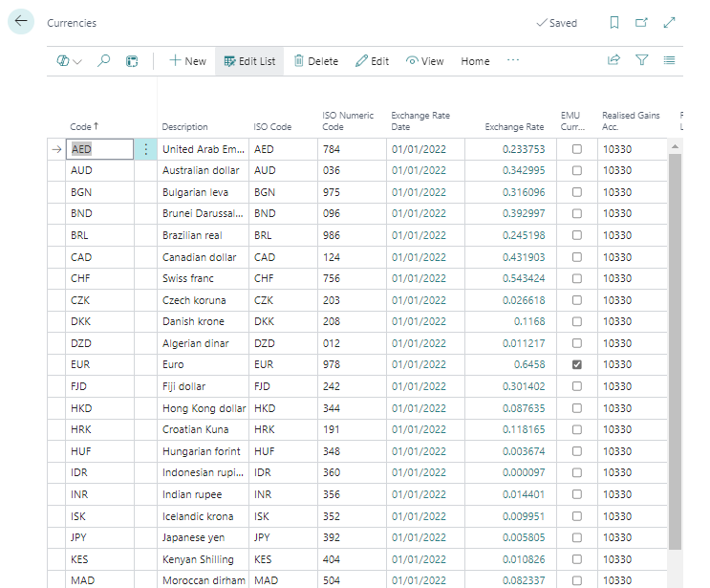Click the share icon in toolbar

click(614, 60)
